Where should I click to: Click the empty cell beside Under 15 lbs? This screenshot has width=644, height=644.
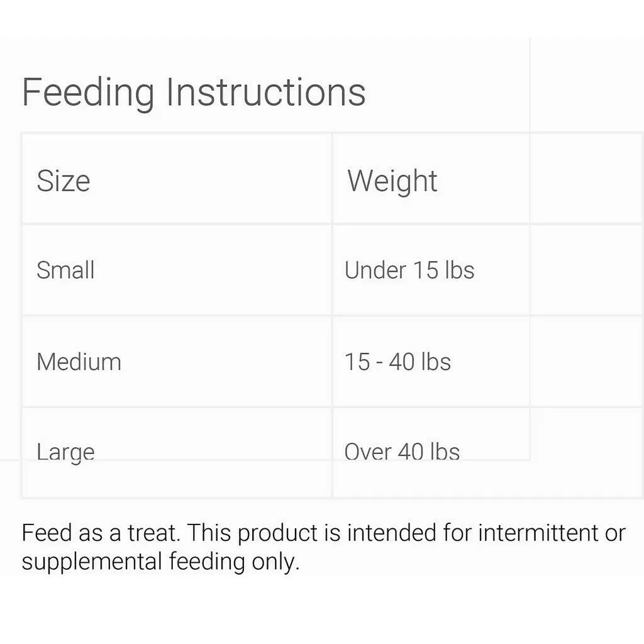pyautogui.click(x=587, y=270)
